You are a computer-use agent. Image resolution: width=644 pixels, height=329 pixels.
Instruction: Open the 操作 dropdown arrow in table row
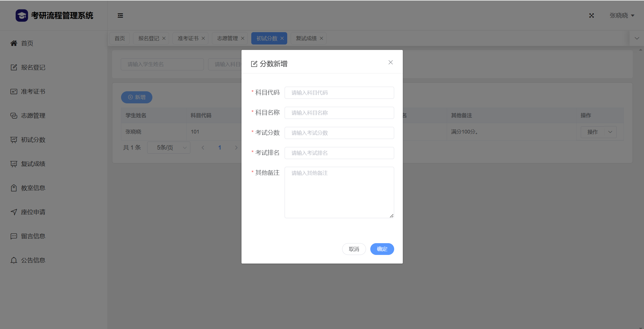(x=610, y=132)
